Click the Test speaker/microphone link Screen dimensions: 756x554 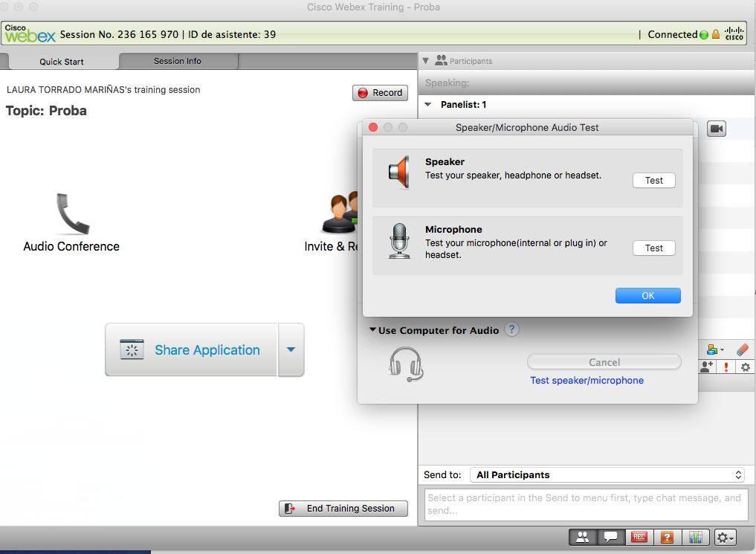(587, 380)
